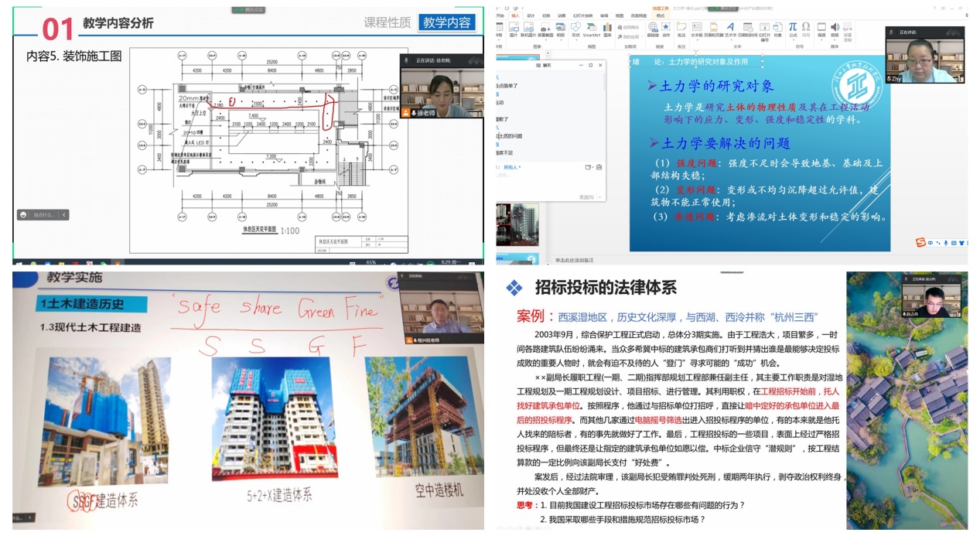The image size is (980, 536).
Task: Select the 课程性质 tab on slide
Action: (x=388, y=22)
